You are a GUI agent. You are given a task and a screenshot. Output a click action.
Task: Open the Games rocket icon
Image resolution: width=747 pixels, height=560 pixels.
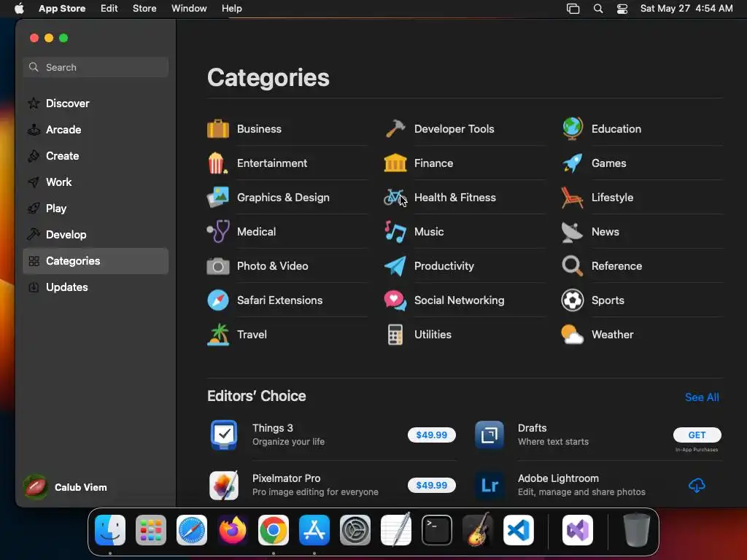pyautogui.click(x=572, y=163)
